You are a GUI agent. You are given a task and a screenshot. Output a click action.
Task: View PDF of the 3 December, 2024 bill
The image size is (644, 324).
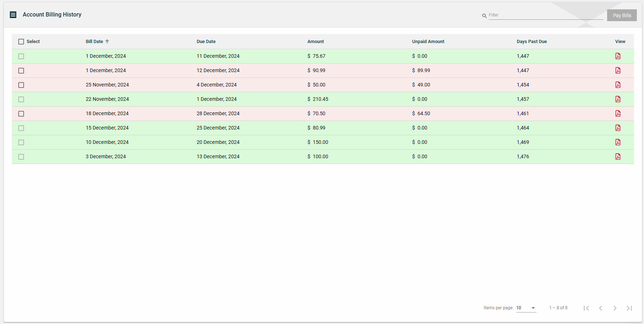point(618,156)
